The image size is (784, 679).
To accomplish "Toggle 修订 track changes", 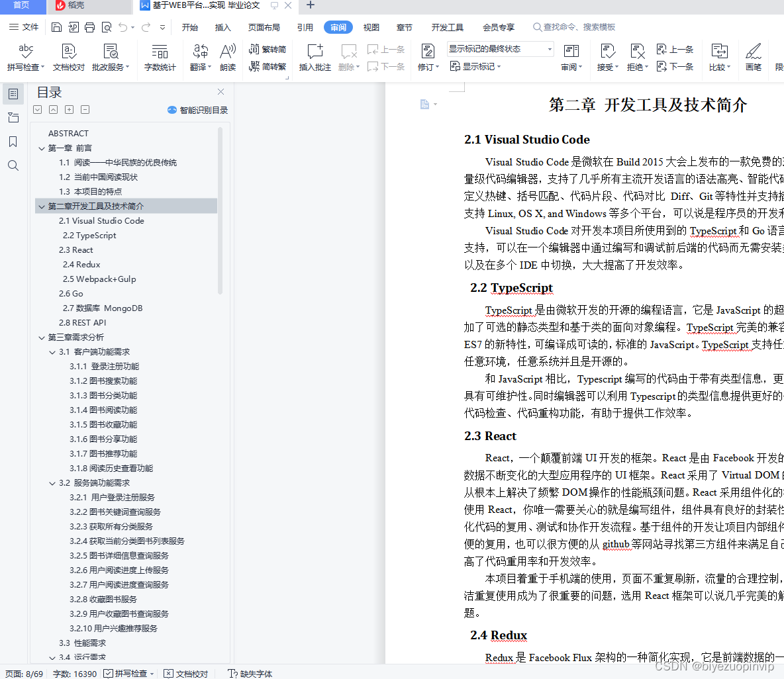I will coord(427,58).
